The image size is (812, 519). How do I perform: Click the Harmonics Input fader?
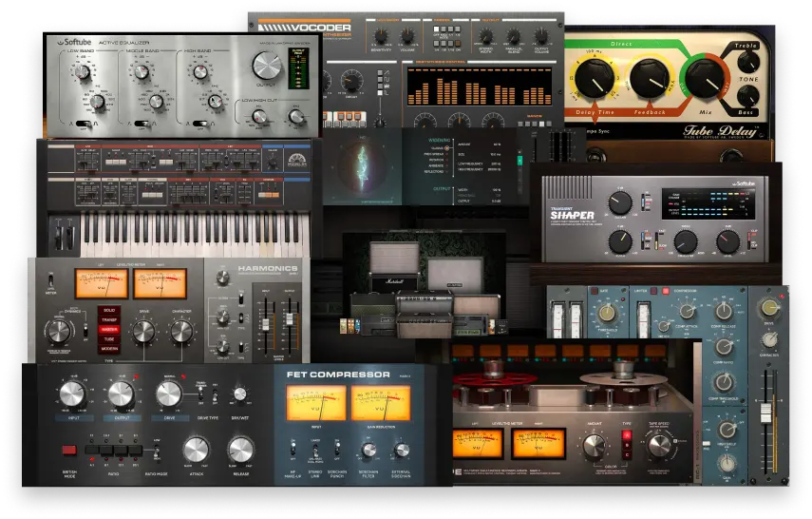(x=266, y=325)
